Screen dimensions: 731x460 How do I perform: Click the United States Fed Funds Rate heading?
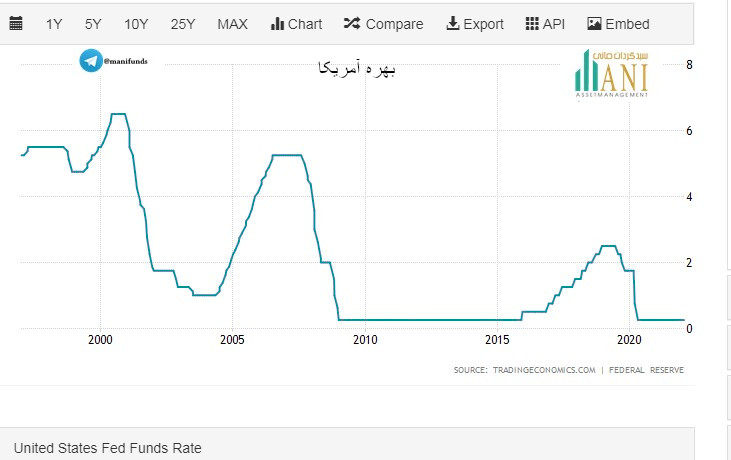coord(108,448)
